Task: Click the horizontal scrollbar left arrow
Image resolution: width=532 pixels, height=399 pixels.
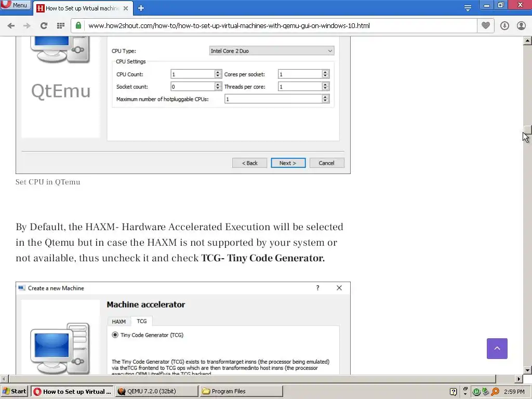Action: tap(4, 379)
